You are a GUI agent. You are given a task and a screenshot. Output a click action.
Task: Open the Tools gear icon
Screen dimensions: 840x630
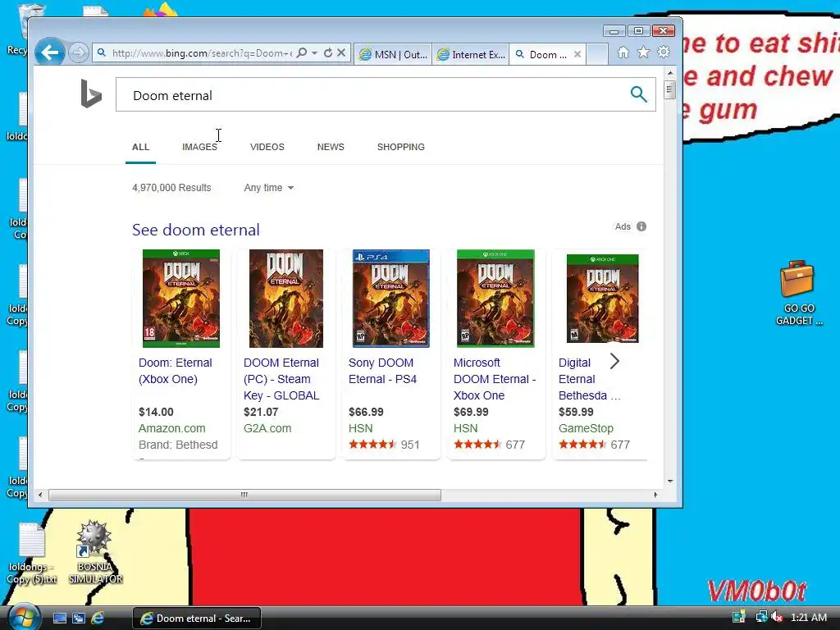[x=664, y=52]
